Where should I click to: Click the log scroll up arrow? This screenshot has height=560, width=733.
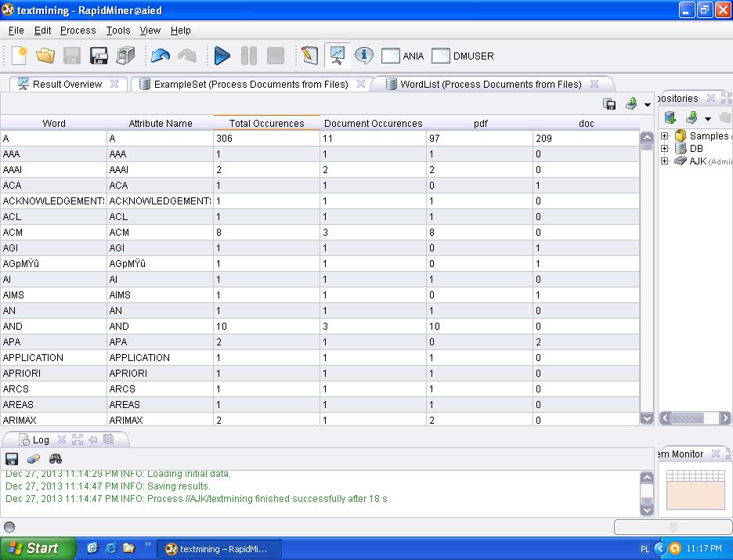click(x=647, y=477)
